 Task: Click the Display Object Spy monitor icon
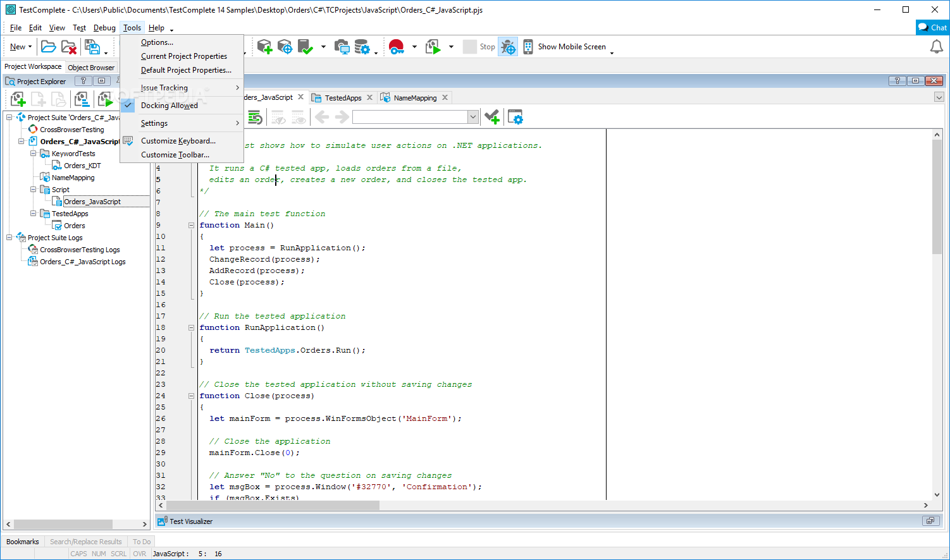pyautogui.click(x=342, y=47)
